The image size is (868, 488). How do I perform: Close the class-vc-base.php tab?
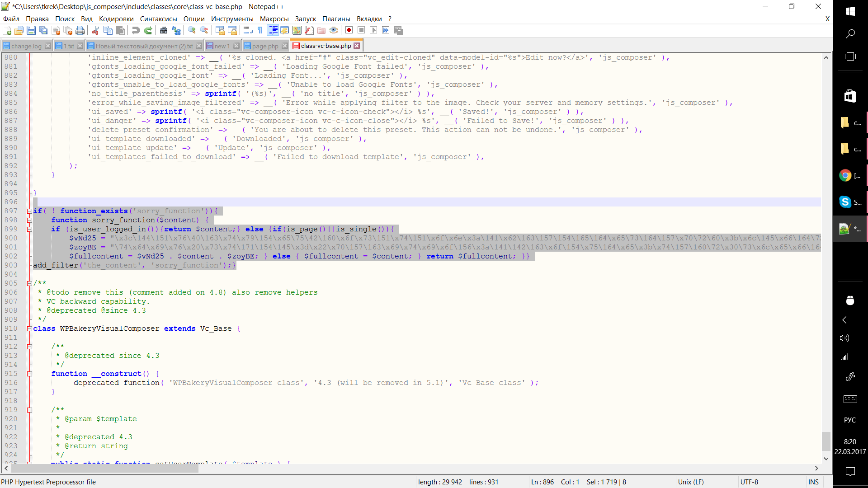point(357,46)
